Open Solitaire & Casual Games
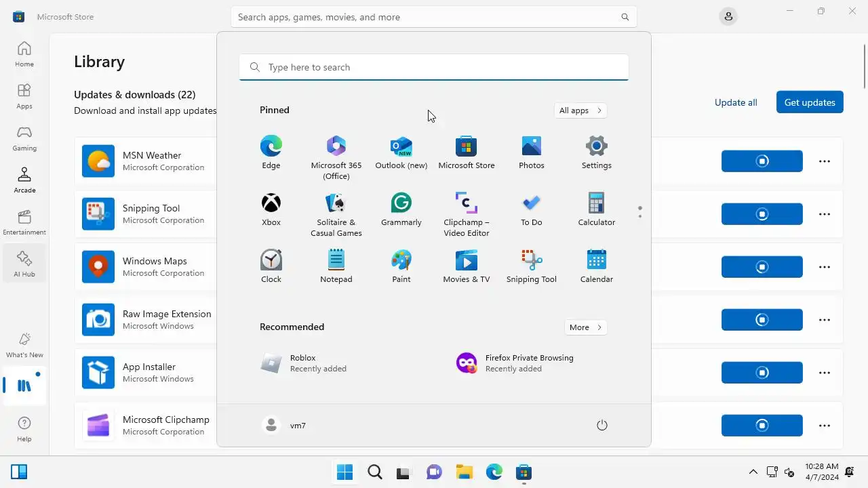 (336, 214)
